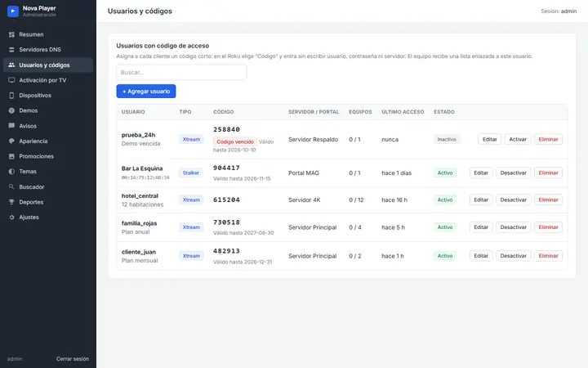The width and height of the screenshot is (588, 368).
Task: Click the Buscar search field
Action: click(x=181, y=72)
